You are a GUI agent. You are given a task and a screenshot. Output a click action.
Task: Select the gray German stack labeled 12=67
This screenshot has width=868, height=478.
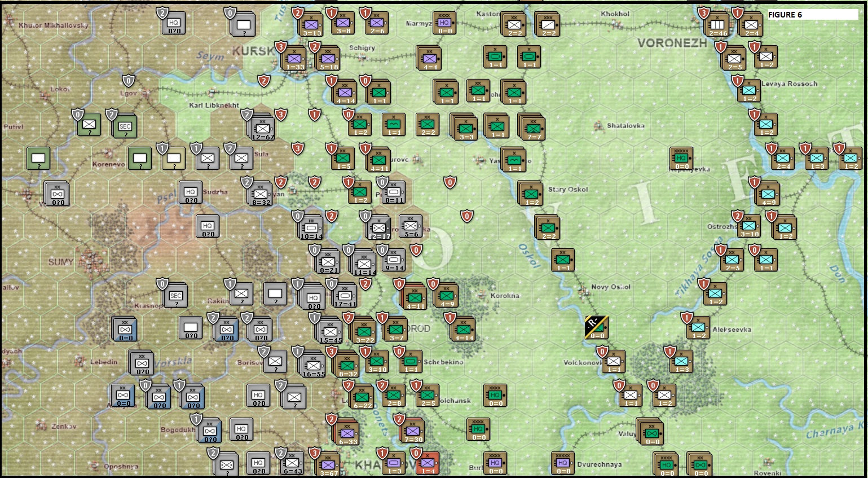262,129
